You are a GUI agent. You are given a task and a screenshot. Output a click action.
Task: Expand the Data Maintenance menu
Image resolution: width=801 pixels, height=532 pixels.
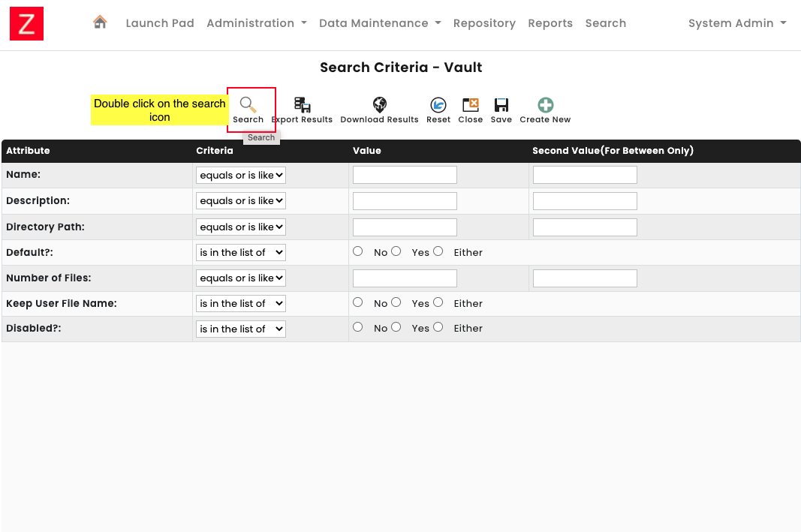[x=380, y=23]
